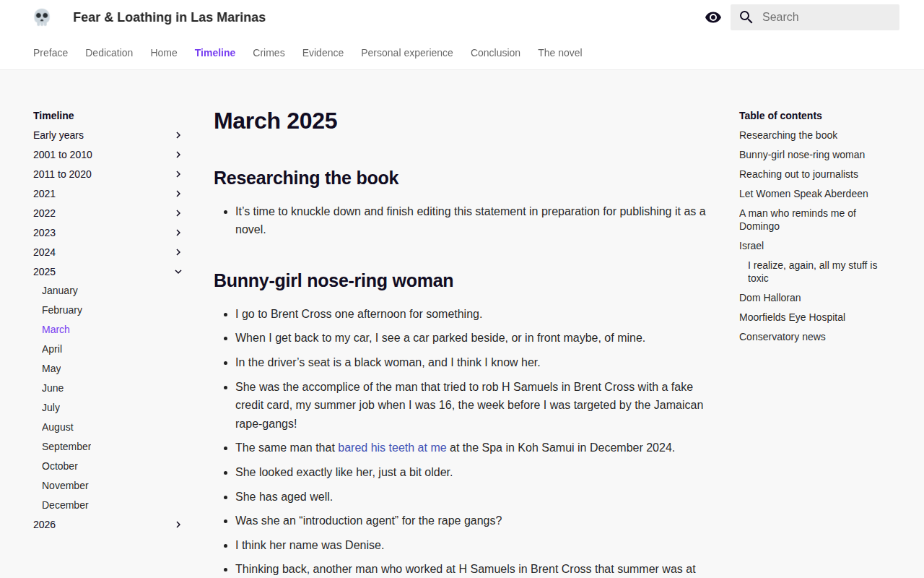
Task: Jump to 'I realize, again, all my stuff is toxic'
Action: pyautogui.click(x=813, y=272)
